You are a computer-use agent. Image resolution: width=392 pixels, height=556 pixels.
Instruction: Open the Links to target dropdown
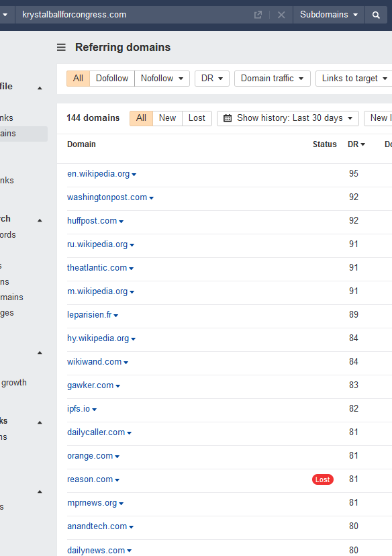(354, 79)
